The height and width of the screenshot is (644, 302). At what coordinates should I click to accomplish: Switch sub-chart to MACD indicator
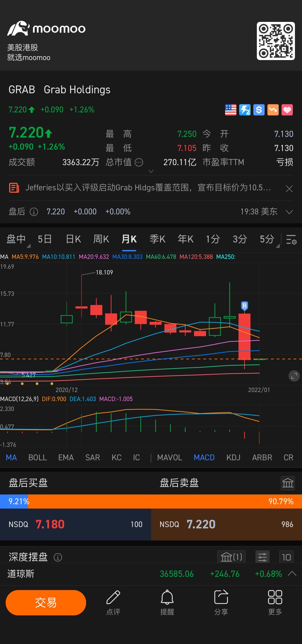pyautogui.click(x=204, y=457)
